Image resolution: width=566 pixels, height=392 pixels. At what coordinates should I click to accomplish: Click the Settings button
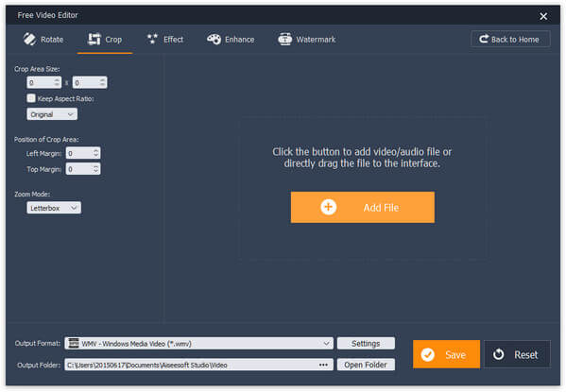(x=366, y=343)
